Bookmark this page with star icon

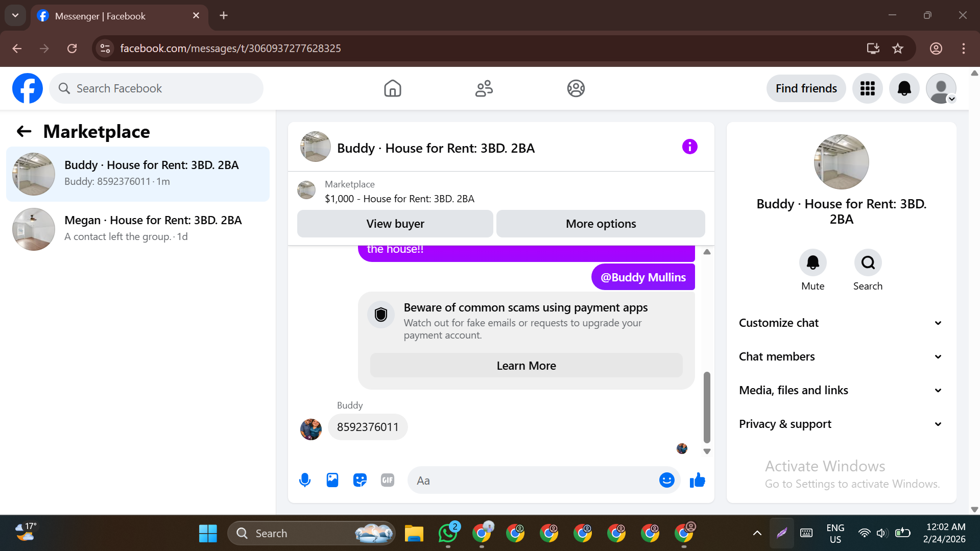(x=897, y=49)
